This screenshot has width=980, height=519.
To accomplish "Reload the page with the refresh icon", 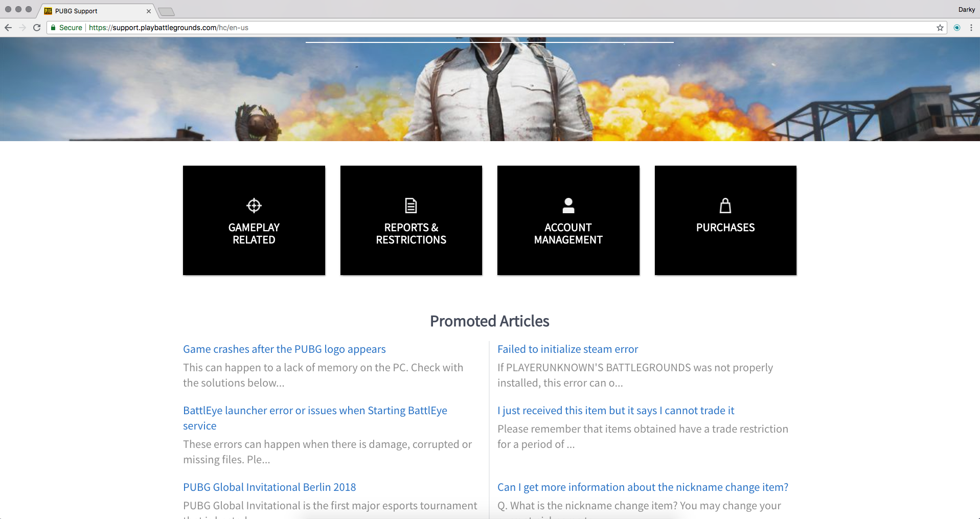I will coord(37,28).
